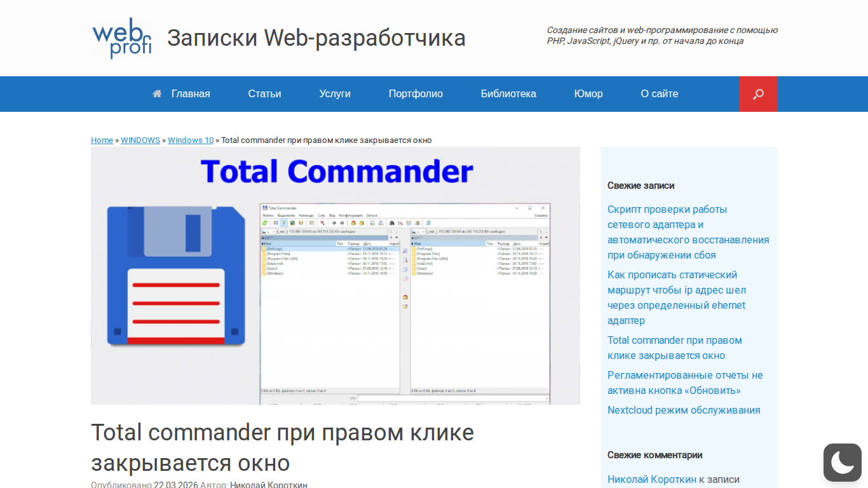Screen dimensions: 868x488
Task: Follow the WINDOWS breadcrumb link
Action: click(140, 140)
